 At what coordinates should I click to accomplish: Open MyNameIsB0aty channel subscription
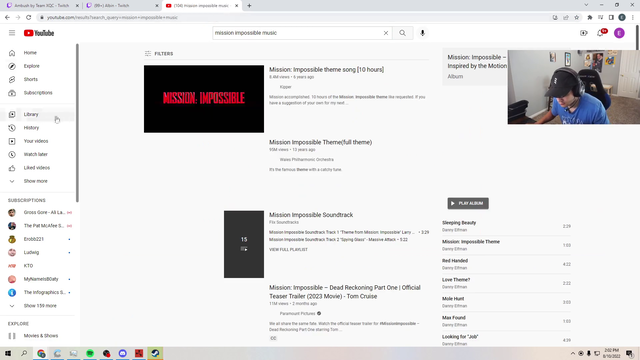pyautogui.click(x=38, y=279)
